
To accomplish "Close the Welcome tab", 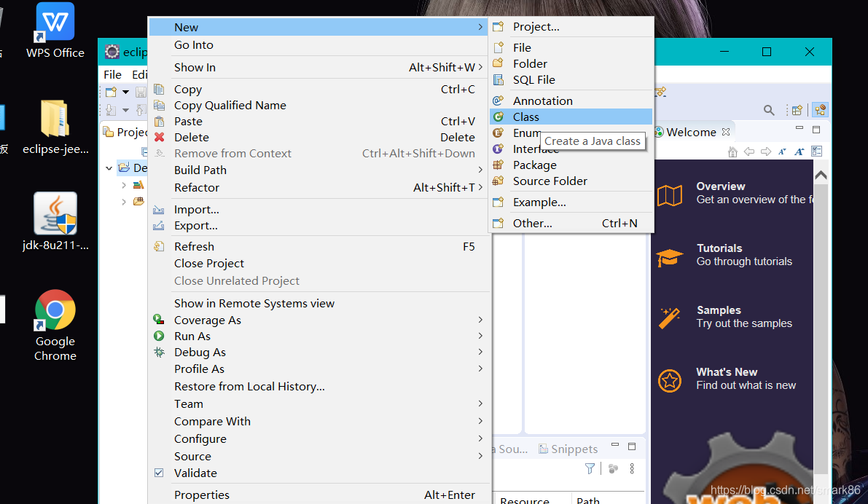I will point(726,132).
